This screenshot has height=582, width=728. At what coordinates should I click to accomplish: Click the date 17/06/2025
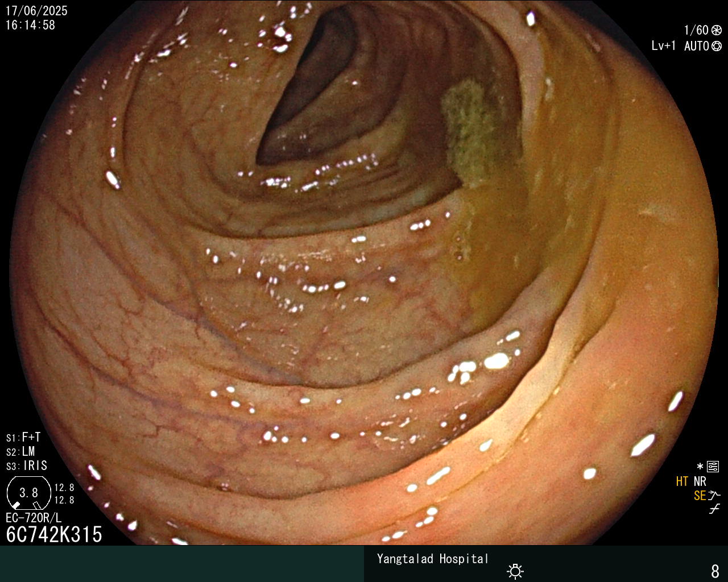36,11
